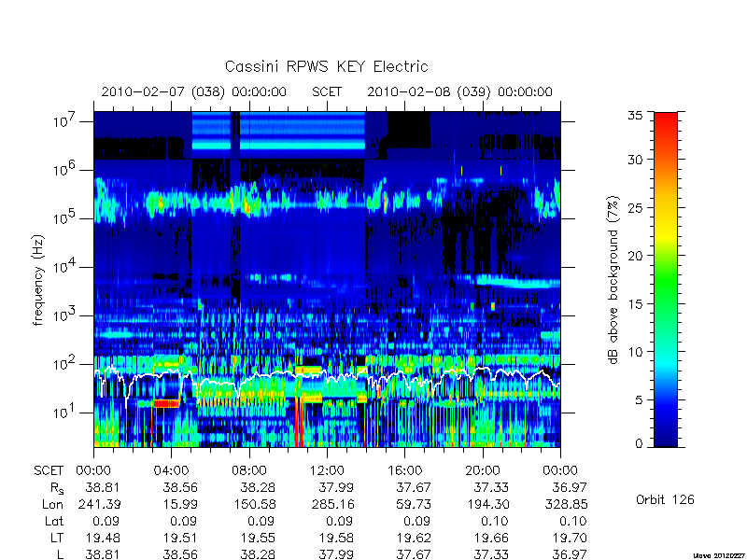Click the colorbar value 25
Image resolution: width=747 pixels, height=560 pixels.
(635, 207)
